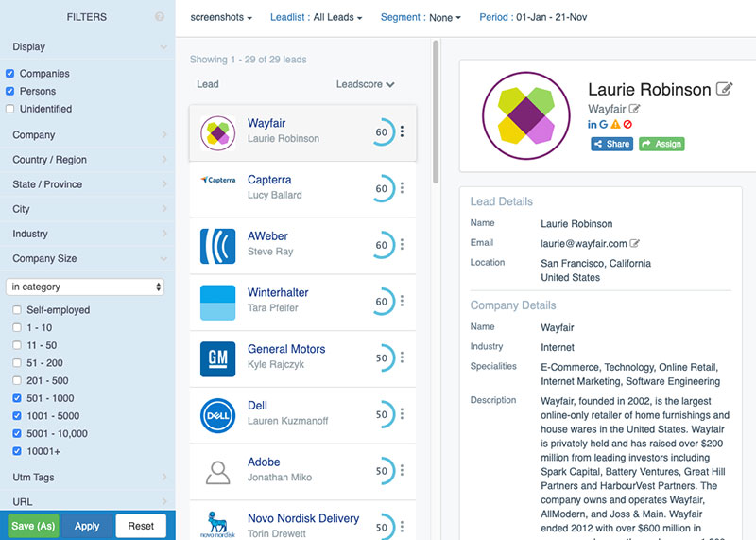Open the Period 01-Jan - 21-Nov selector
The height and width of the screenshot is (540, 756).
[x=533, y=17]
